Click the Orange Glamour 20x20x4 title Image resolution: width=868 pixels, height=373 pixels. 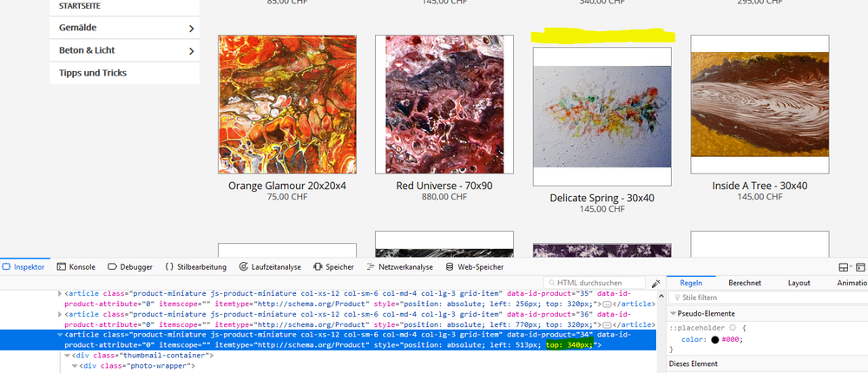287,186
